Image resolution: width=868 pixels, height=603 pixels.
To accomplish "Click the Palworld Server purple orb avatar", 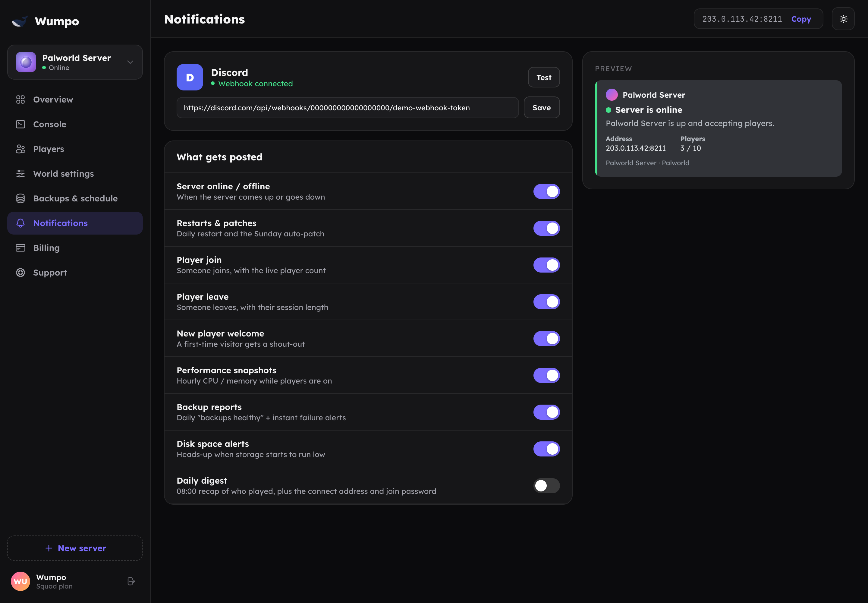I will 26,62.
